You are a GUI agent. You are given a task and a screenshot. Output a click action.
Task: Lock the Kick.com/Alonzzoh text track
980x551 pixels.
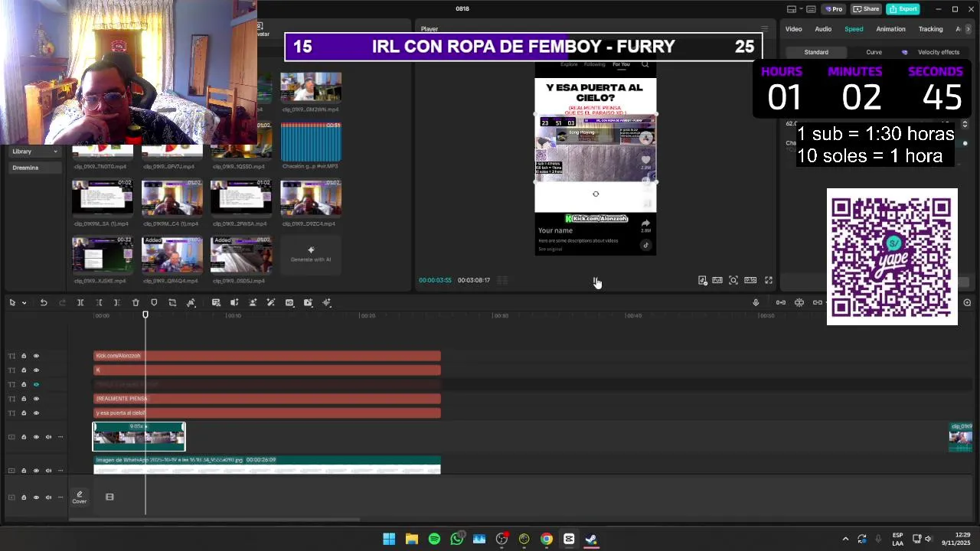[24, 356]
